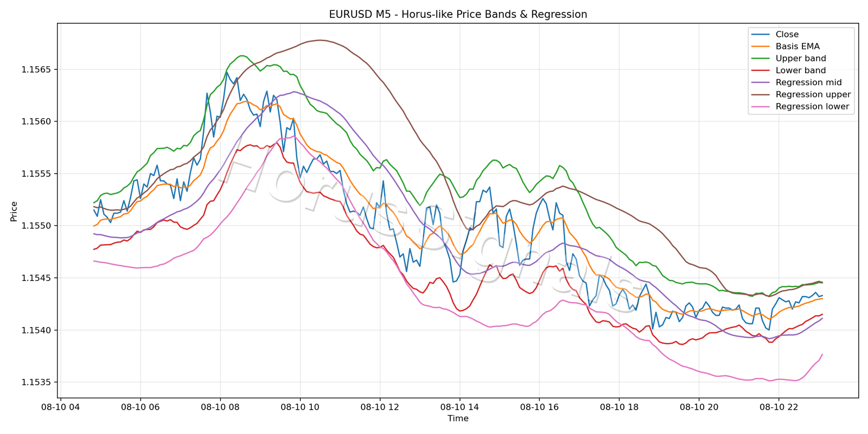
Task: Click the y-axis tick 1.1545
Action: click(36, 278)
